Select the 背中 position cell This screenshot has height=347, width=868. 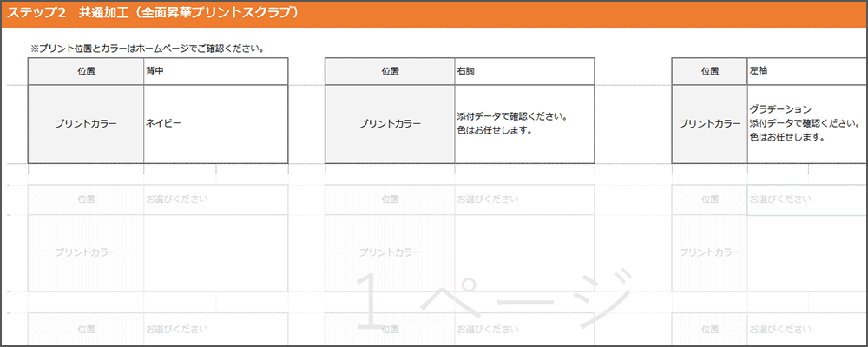pos(215,72)
